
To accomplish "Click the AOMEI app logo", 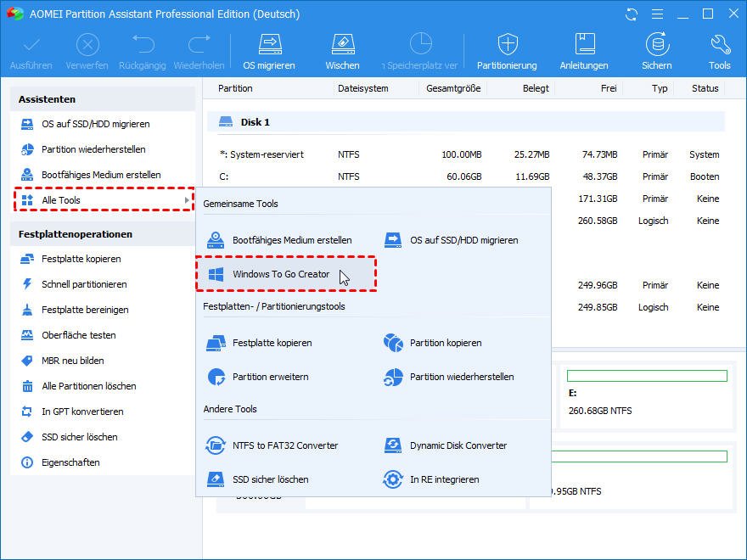I will click(x=15, y=14).
